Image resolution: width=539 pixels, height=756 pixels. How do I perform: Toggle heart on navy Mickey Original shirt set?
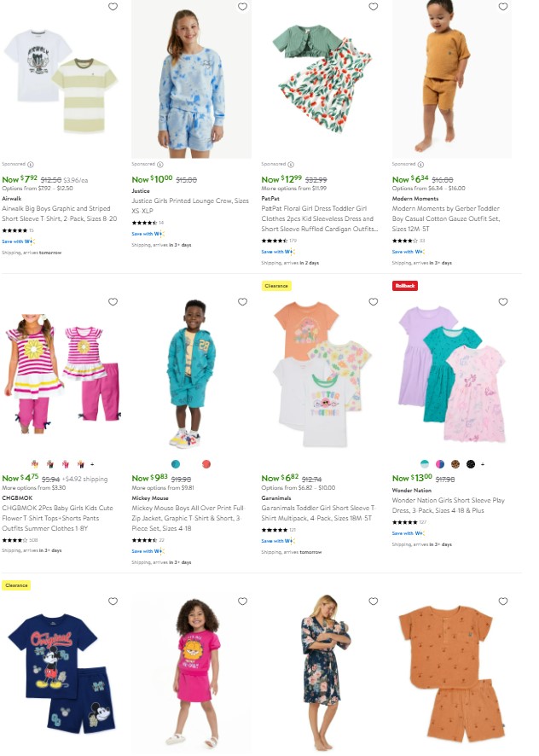click(113, 602)
